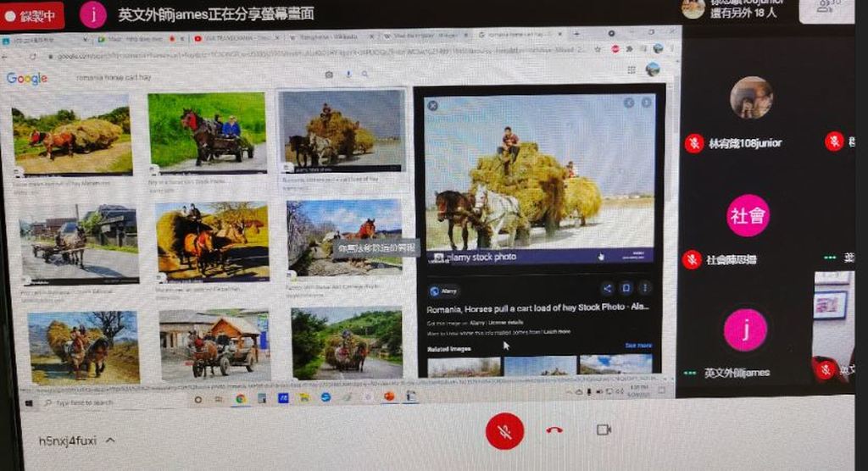Select thumbnail of cart in front of wooden house
This screenshot has width=868, height=471.
pyautogui.click(x=214, y=344)
